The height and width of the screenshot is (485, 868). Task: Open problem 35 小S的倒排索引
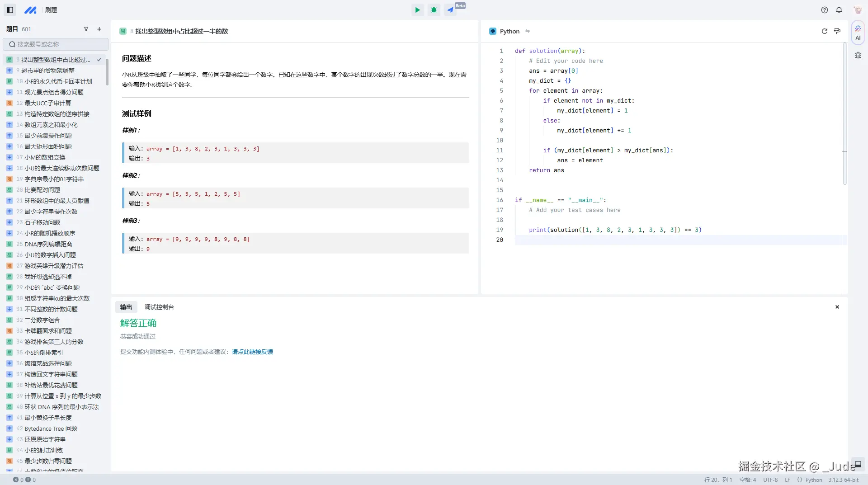click(54, 353)
